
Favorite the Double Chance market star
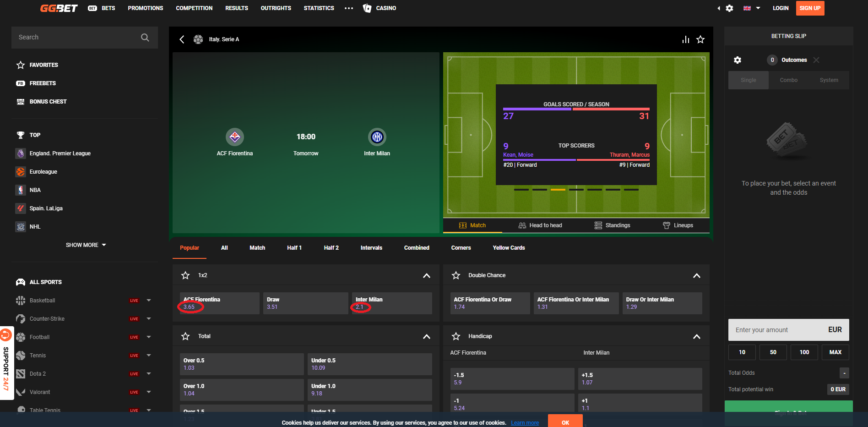click(x=456, y=275)
